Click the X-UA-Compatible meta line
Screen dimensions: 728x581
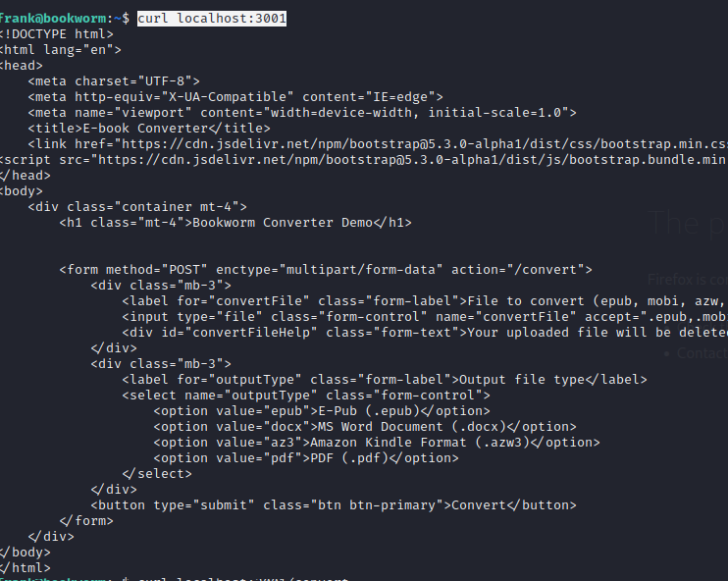coord(235,97)
